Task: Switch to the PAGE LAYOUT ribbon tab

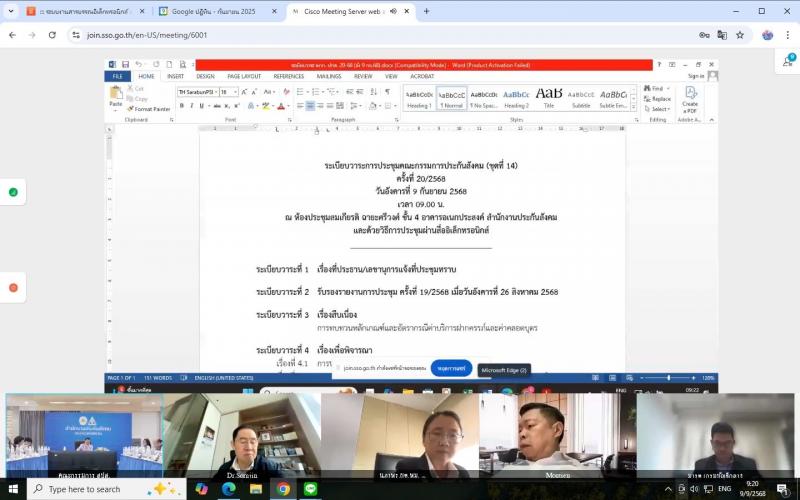Action: 244,77
